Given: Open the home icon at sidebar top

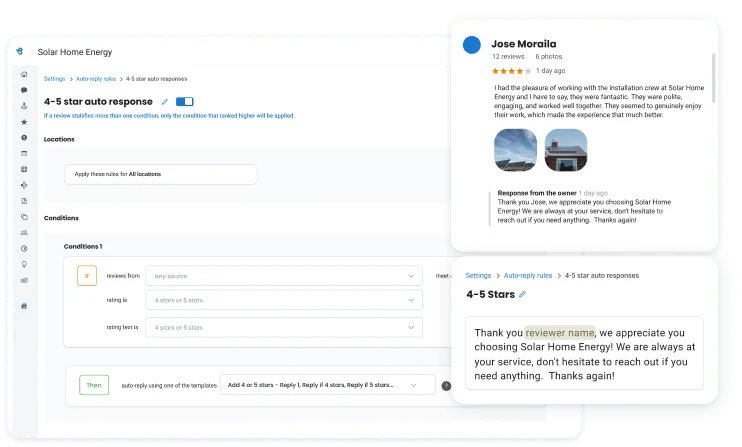Looking at the screenshot, I should [24, 74].
